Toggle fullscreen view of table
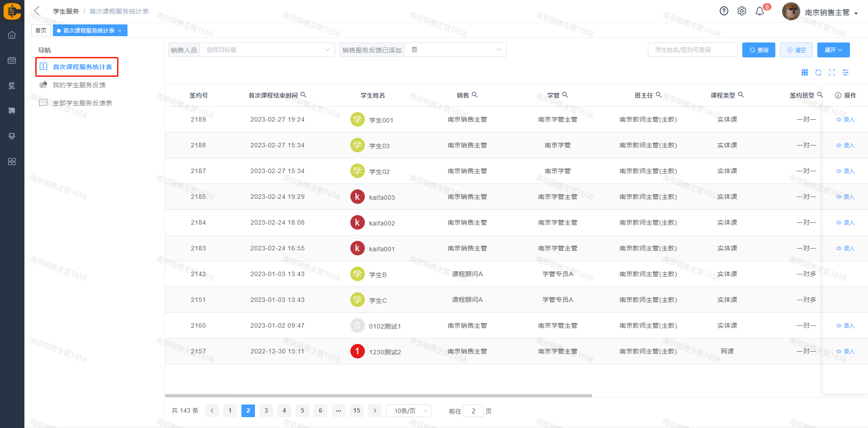The width and height of the screenshot is (868, 428). coord(832,72)
